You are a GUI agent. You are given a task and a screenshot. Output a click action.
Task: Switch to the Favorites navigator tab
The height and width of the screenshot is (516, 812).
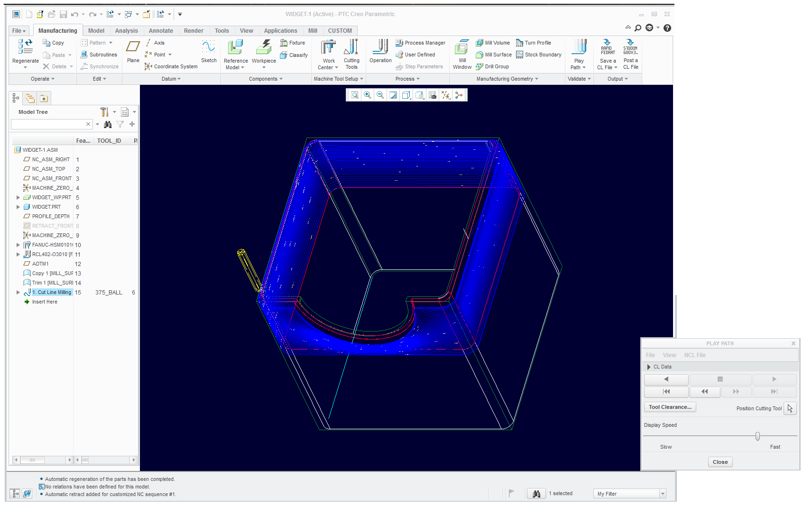point(44,98)
